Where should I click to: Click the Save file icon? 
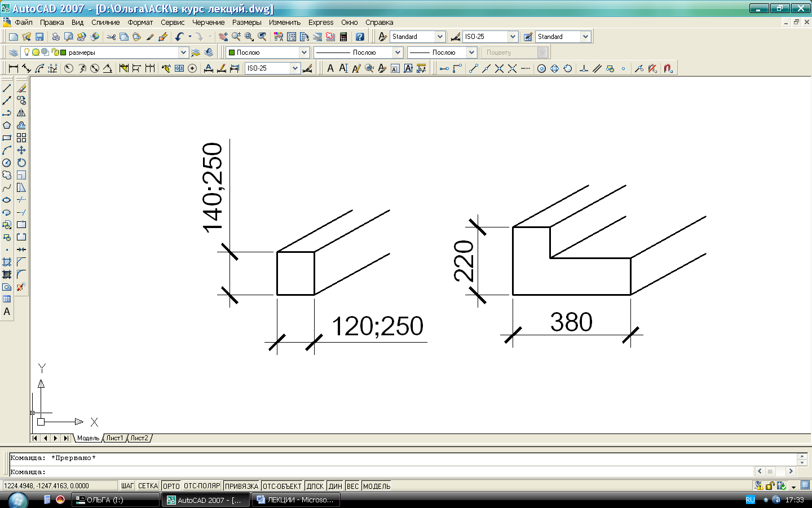(39, 37)
